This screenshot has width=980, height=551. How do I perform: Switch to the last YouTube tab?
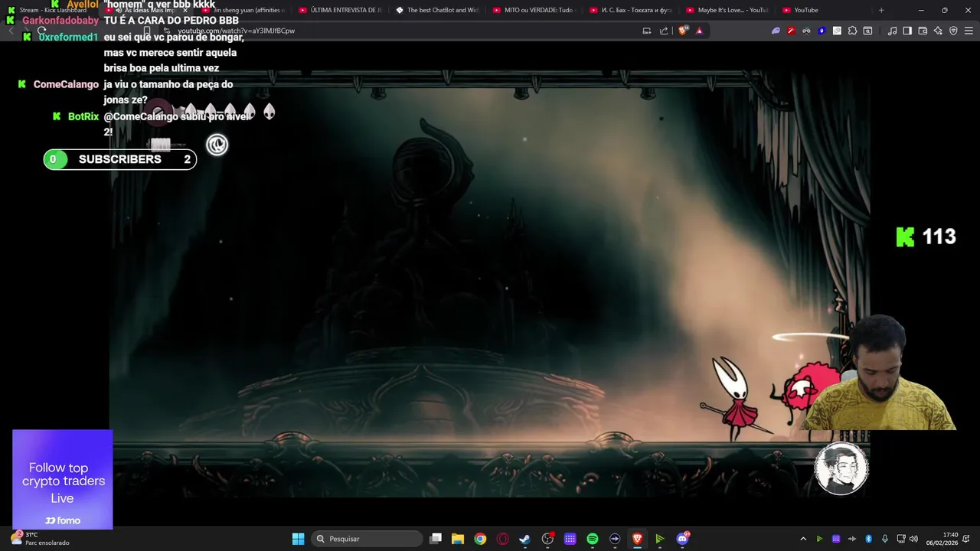coord(824,10)
